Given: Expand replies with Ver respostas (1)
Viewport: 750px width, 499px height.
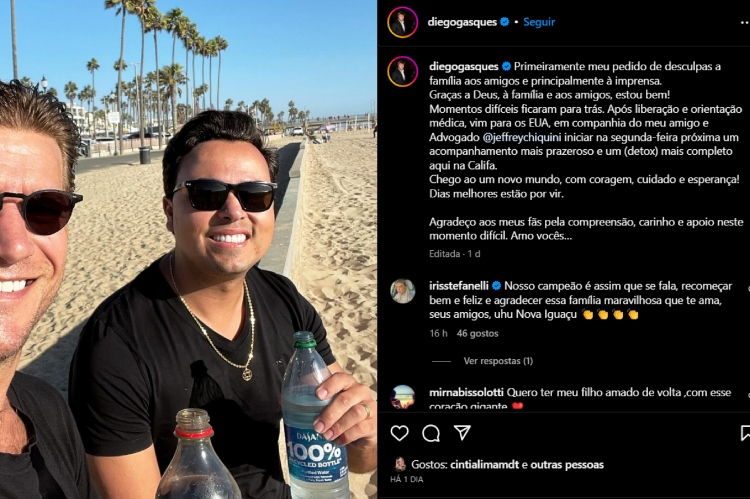Looking at the screenshot, I should [x=498, y=361].
